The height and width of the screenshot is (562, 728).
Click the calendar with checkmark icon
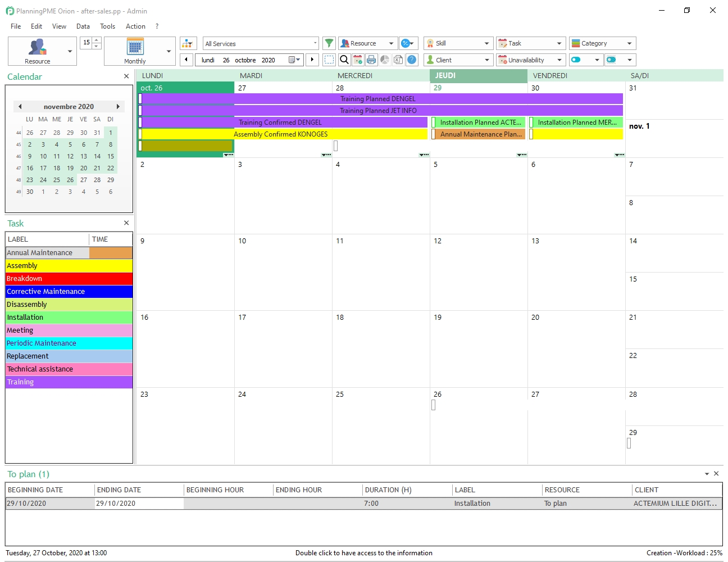point(358,60)
